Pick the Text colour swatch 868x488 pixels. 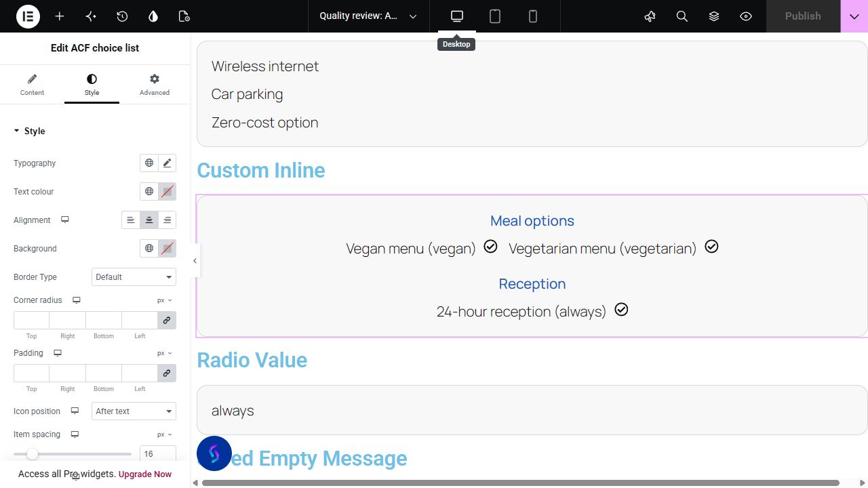167,192
